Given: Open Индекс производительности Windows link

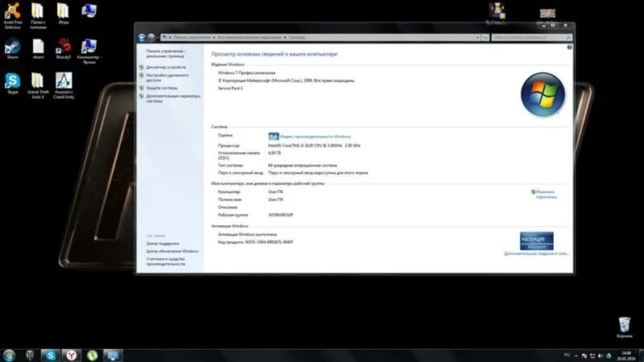Looking at the screenshot, I should 316,136.
